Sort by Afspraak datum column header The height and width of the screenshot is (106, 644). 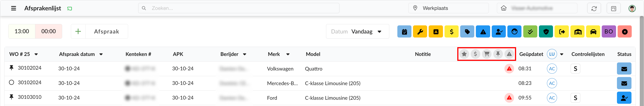click(x=77, y=54)
